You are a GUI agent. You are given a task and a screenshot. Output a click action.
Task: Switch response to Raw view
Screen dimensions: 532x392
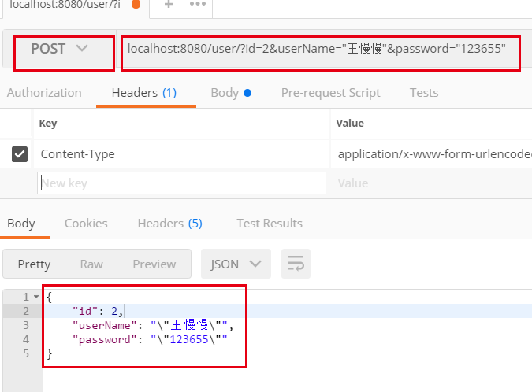(x=91, y=264)
